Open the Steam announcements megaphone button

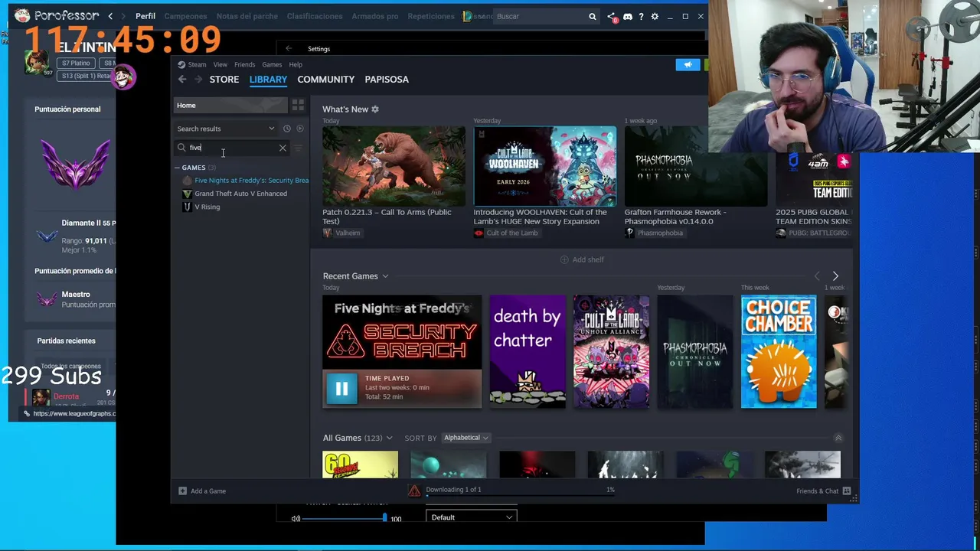[688, 65]
